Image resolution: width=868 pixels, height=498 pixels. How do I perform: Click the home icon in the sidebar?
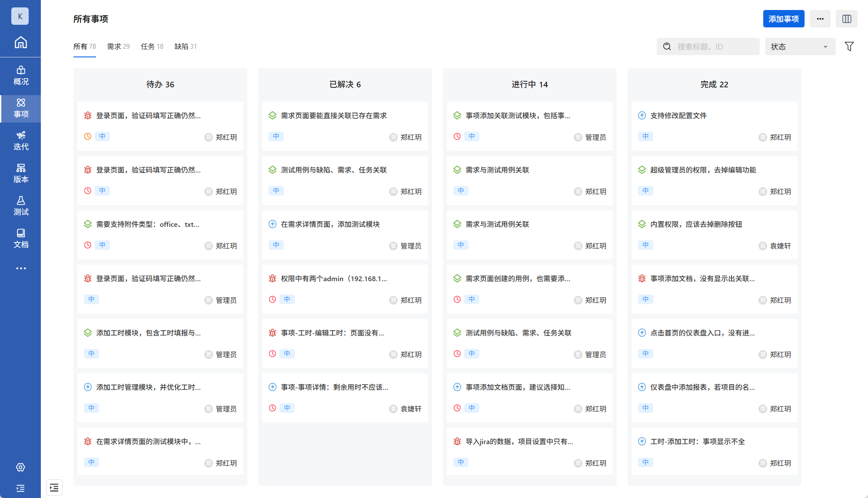pos(20,43)
